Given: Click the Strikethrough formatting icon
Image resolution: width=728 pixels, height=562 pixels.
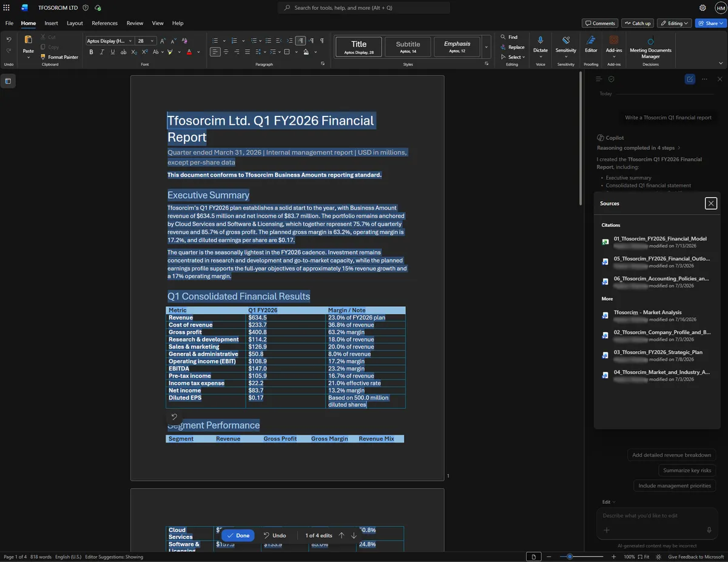Looking at the screenshot, I should [x=124, y=52].
